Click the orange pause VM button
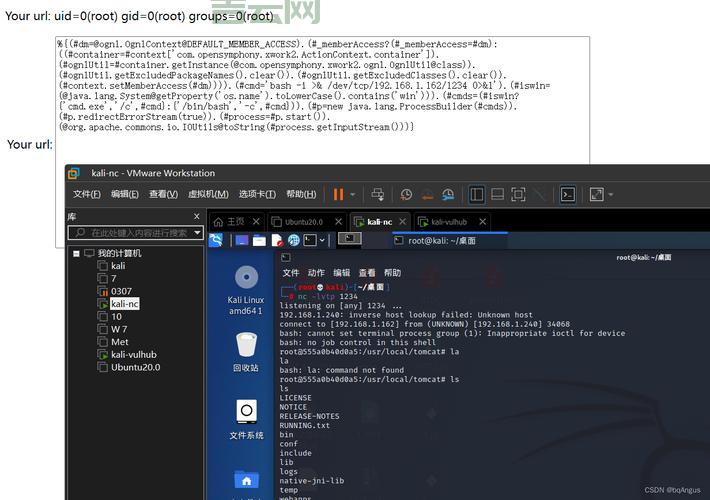 pos(338,194)
